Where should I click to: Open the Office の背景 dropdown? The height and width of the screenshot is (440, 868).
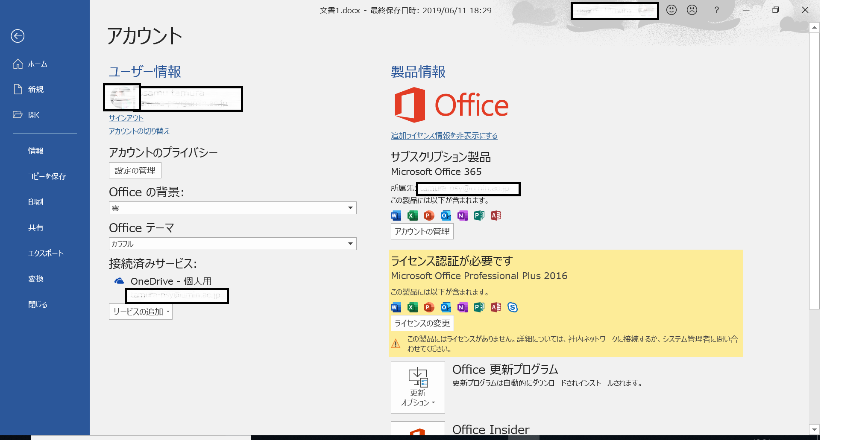point(232,208)
